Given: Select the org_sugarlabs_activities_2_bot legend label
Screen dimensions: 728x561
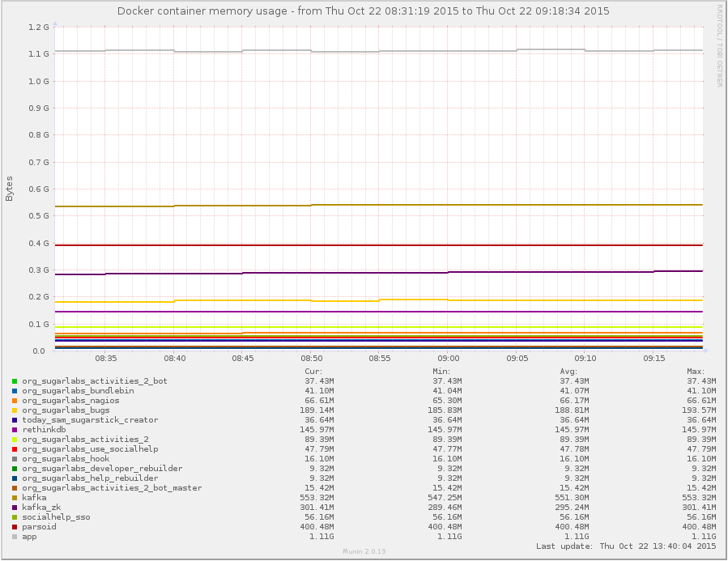Looking at the screenshot, I should click(x=95, y=381).
